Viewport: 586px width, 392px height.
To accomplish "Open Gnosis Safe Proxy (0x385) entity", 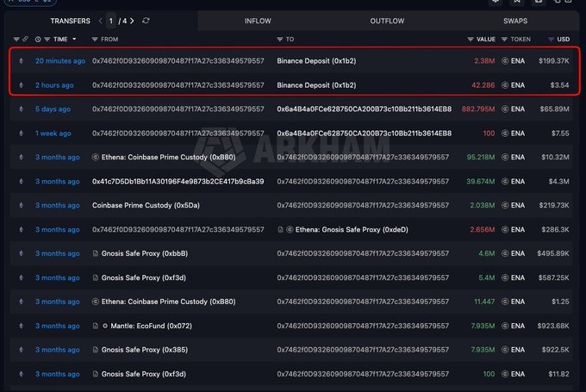I will pos(145,350).
